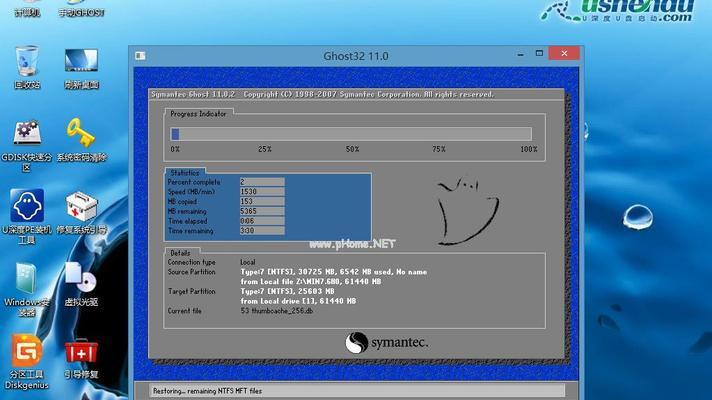Close the Ghost32 11.0 window
The image size is (712, 400).
coord(566,54)
